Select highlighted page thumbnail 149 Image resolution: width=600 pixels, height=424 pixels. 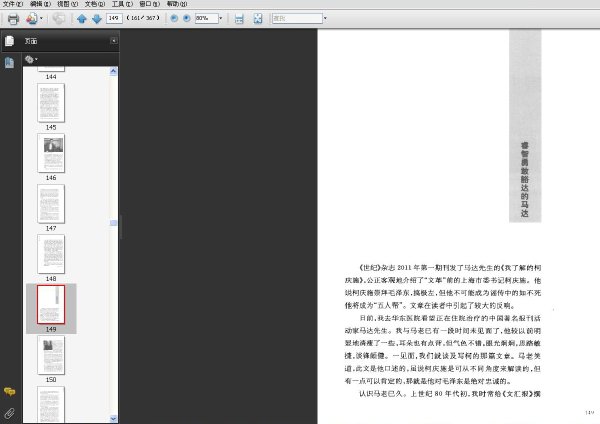pyautogui.click(x=51, y=305)
